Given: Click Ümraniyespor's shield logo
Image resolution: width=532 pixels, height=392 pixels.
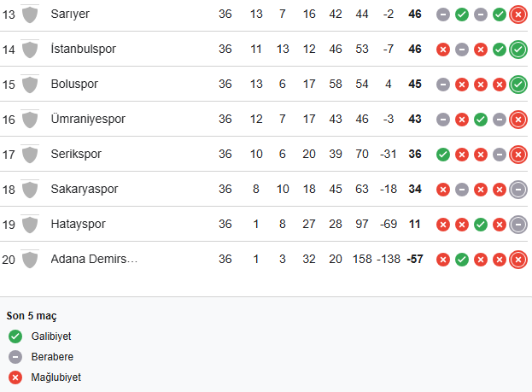Looking at the screenshot, I should 30,120.
